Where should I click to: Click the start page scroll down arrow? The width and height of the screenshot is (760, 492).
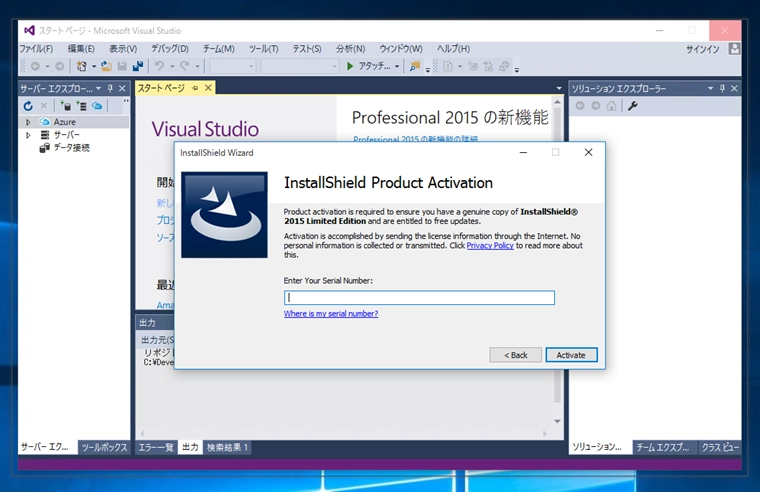[557, 421]
